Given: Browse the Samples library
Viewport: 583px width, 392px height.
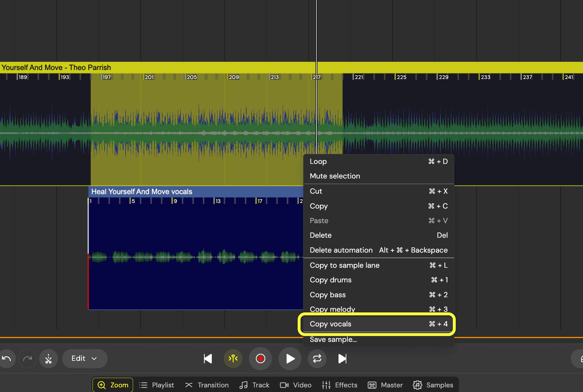Looking at the screenshot, I should pos(434,385).
